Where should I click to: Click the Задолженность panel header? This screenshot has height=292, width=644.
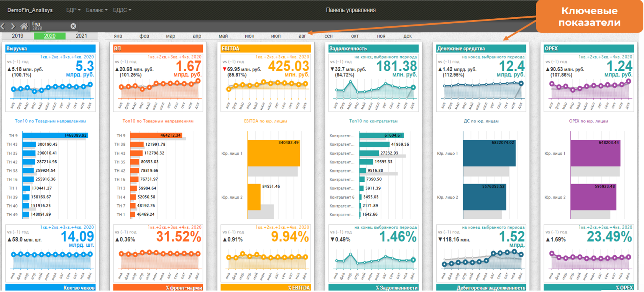pos(373,49)
